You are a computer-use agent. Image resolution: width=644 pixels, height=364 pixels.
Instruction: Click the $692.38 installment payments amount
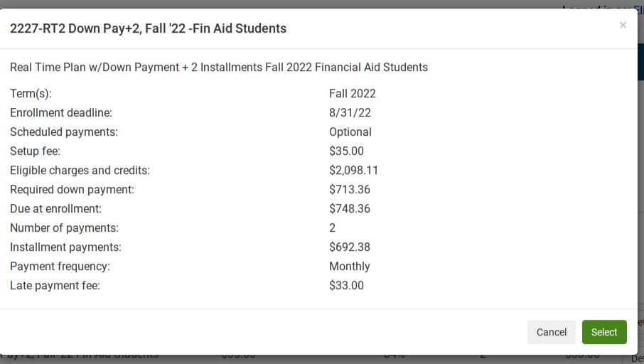click(349, 247)
